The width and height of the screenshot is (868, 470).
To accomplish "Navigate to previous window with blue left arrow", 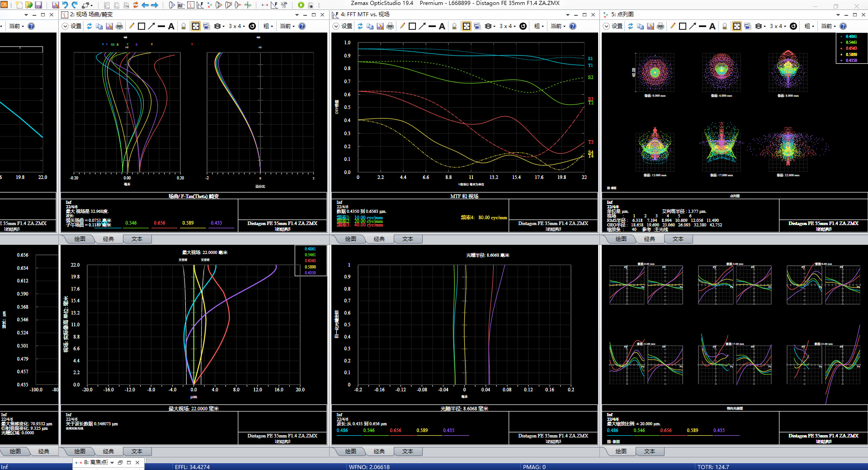I will pos(145,5).
